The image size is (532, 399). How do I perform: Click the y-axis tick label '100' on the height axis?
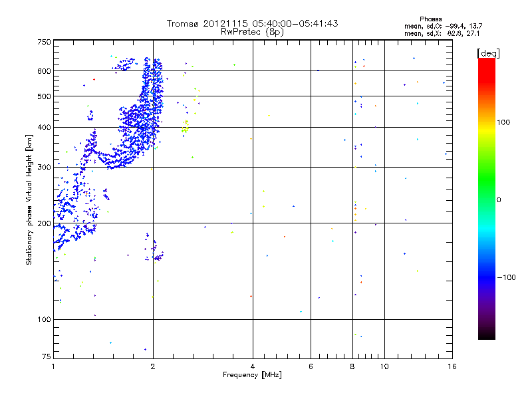pos(44,320)
